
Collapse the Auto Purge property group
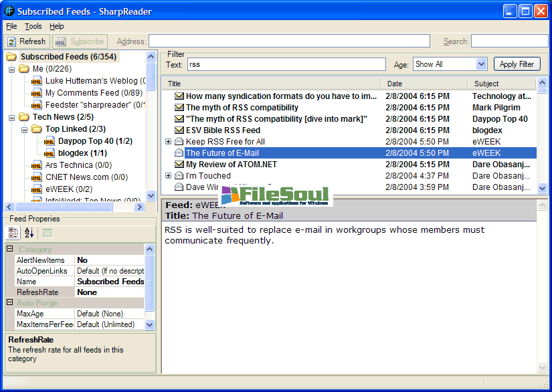click(10, 302)
